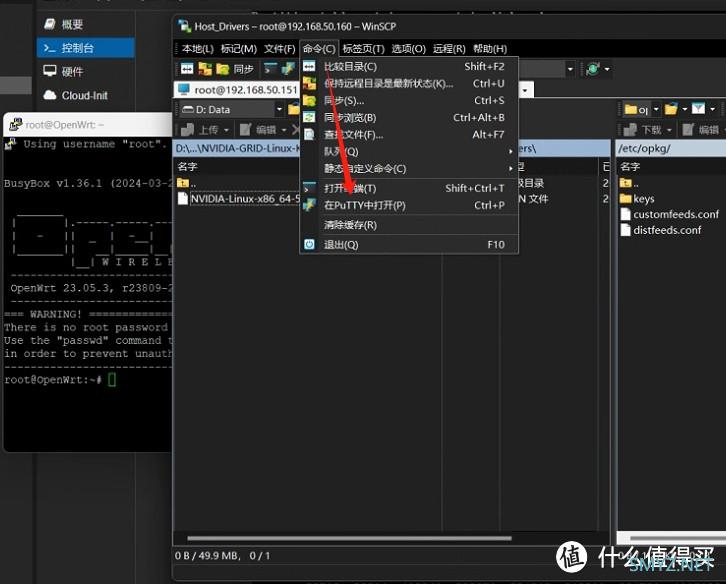The image size is (726, 584).
Task: Select customfeeds.conf in remote panel
Action: point(670,214)
